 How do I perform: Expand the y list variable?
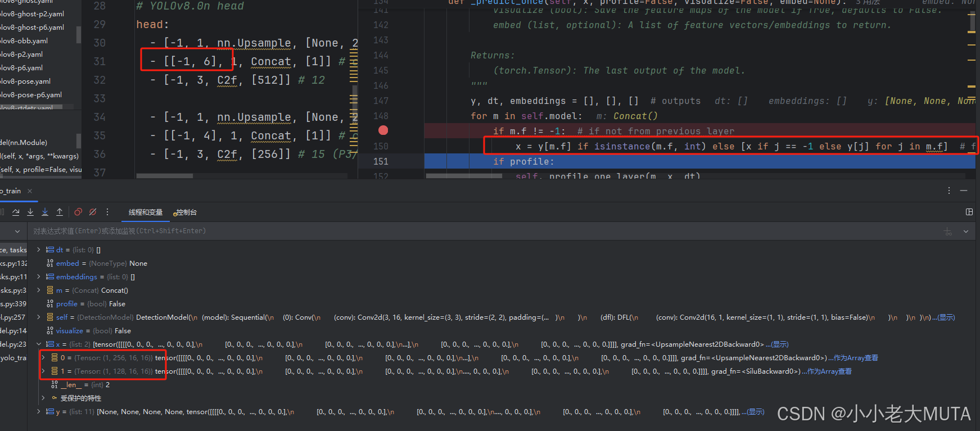(x=38, y=411)
